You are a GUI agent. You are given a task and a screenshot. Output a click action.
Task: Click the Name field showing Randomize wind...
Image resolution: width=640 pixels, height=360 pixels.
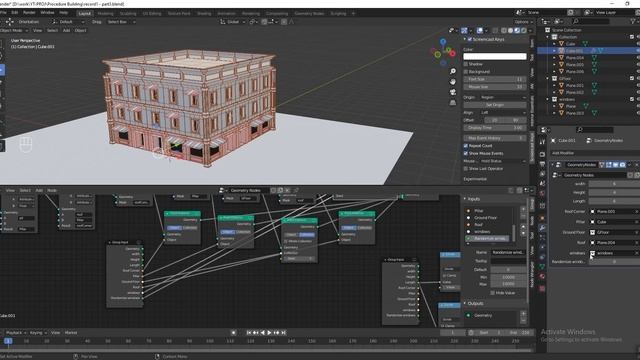click(508, 253)
